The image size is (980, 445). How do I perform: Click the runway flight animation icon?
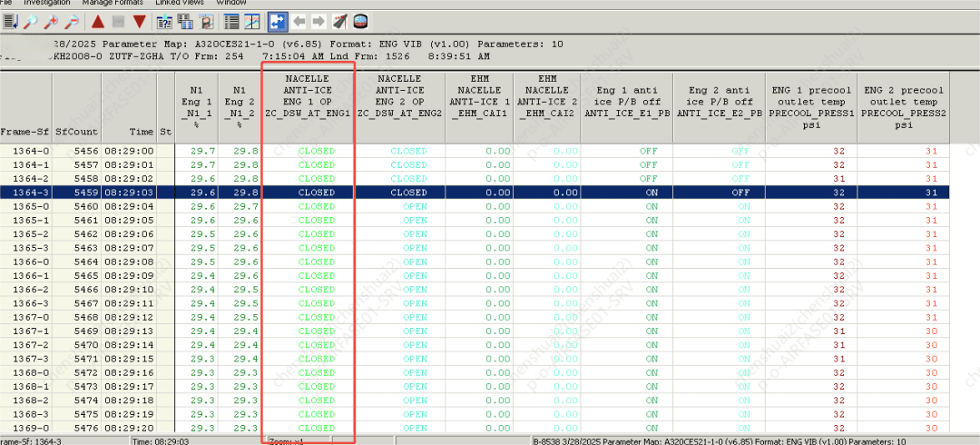pos(339,21)
